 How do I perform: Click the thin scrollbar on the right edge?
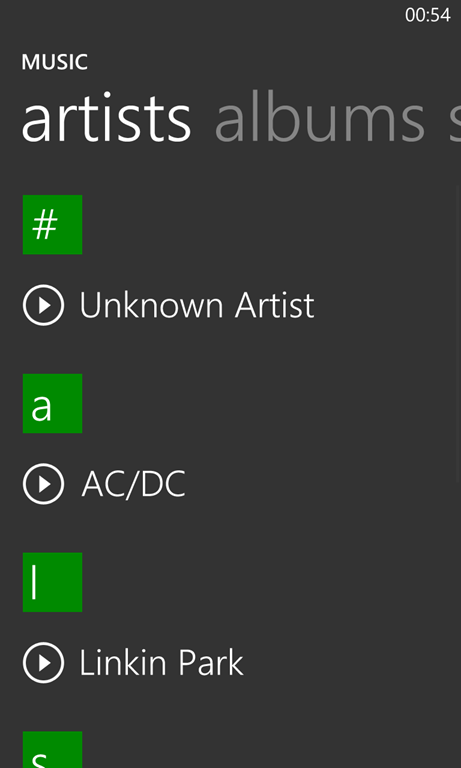click(x=459, y=333)
